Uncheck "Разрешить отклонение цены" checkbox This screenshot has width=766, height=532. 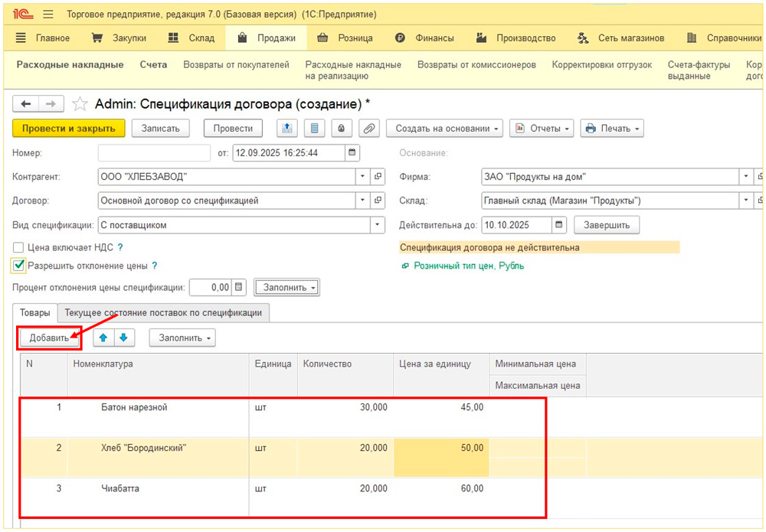tap(19, 266)
